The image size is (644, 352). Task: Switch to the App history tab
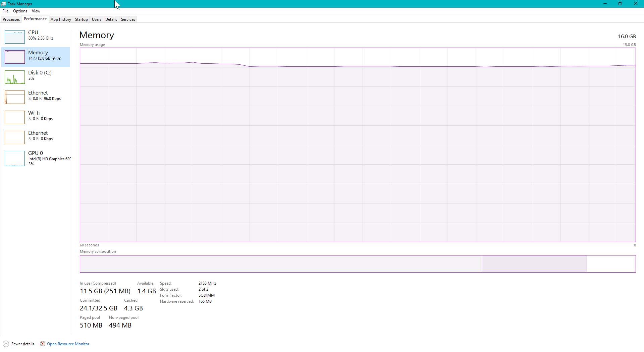61,19
